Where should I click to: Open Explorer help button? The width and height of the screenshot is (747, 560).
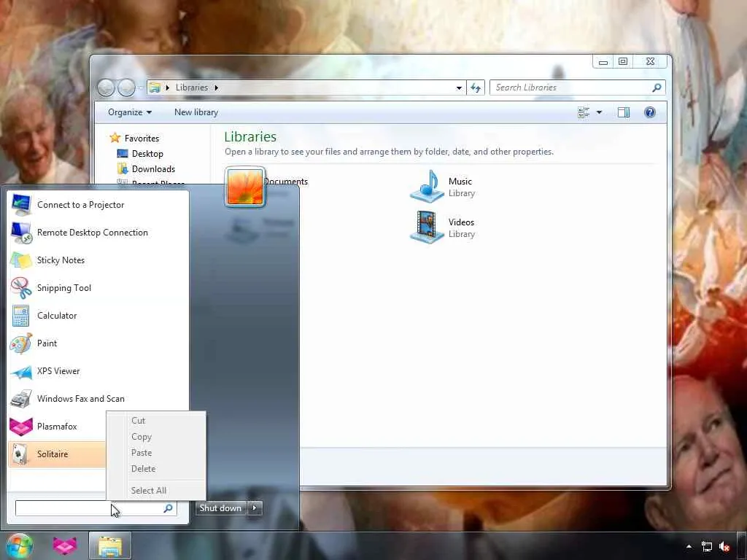click(650, 112)
